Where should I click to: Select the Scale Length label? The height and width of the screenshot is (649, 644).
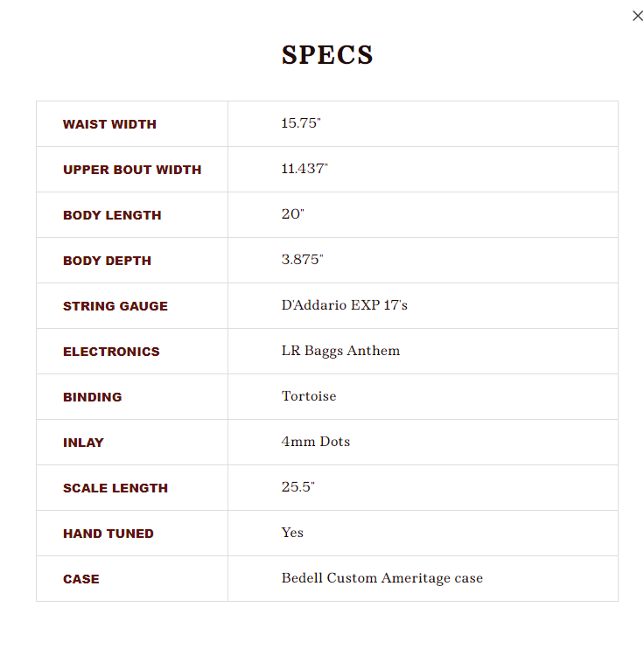115,488
